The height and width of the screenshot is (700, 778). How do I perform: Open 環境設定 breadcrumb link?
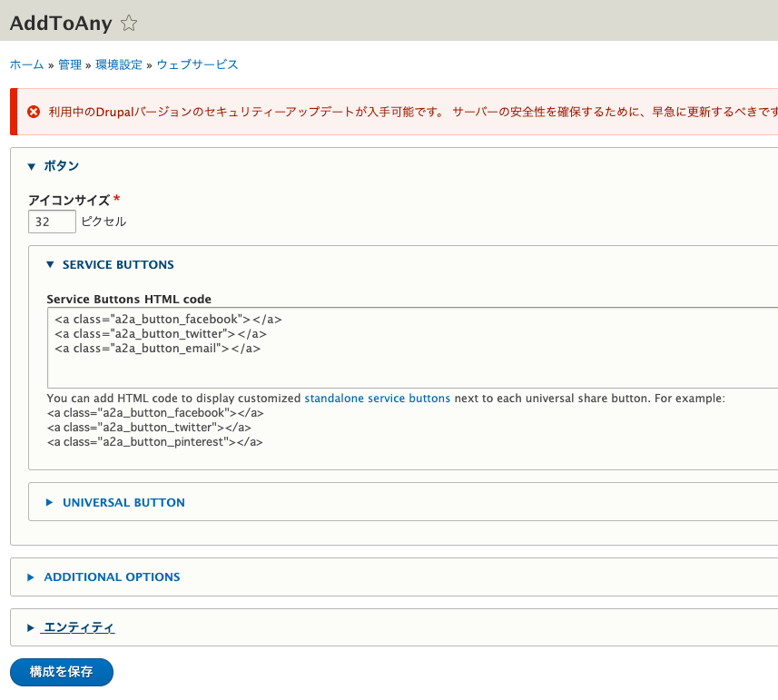tap(119, 64)
